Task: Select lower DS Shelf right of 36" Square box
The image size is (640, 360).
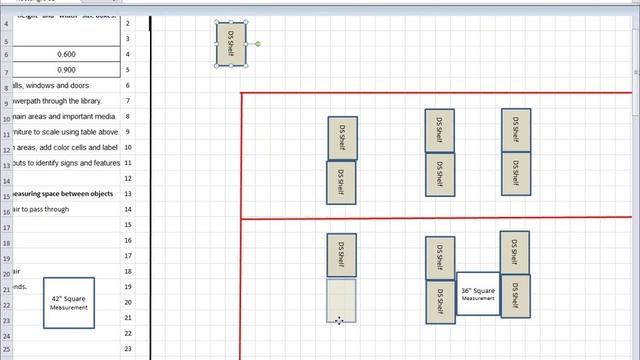Action: pos(516,296)
